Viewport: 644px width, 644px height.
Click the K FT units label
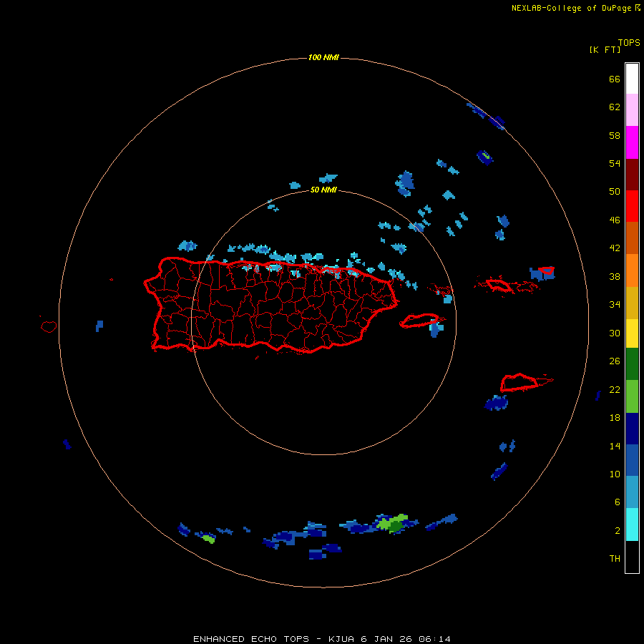pos(605,49)
